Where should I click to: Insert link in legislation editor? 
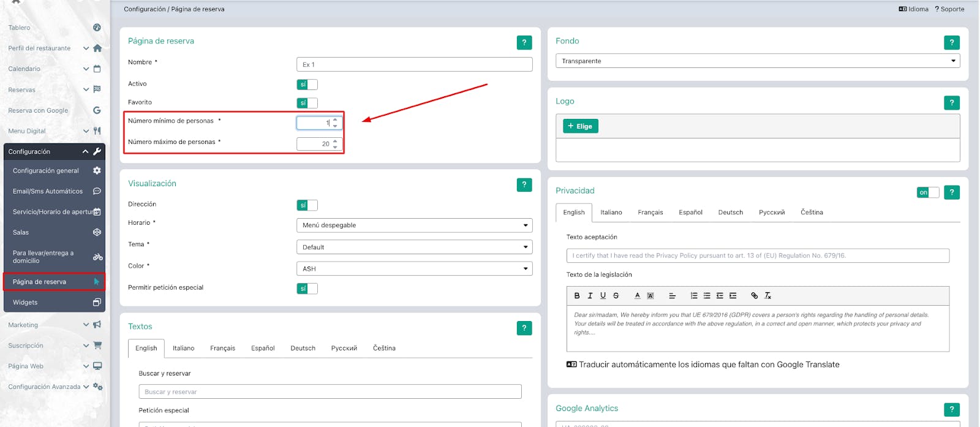[x=755, y=296]
